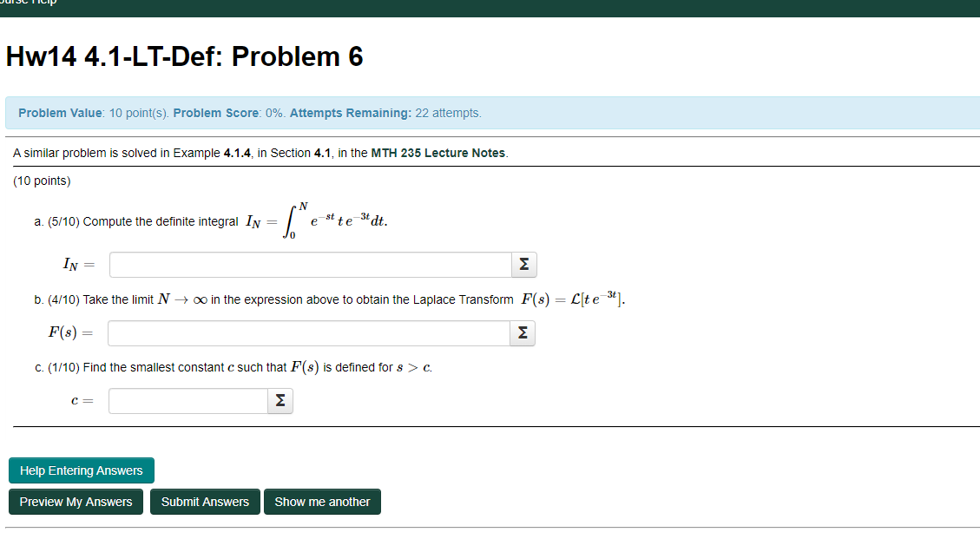The height and width of the screenshot is (539, 980).
Task: Select the Σ helper next to the constant answer
Action: [279, 400]
